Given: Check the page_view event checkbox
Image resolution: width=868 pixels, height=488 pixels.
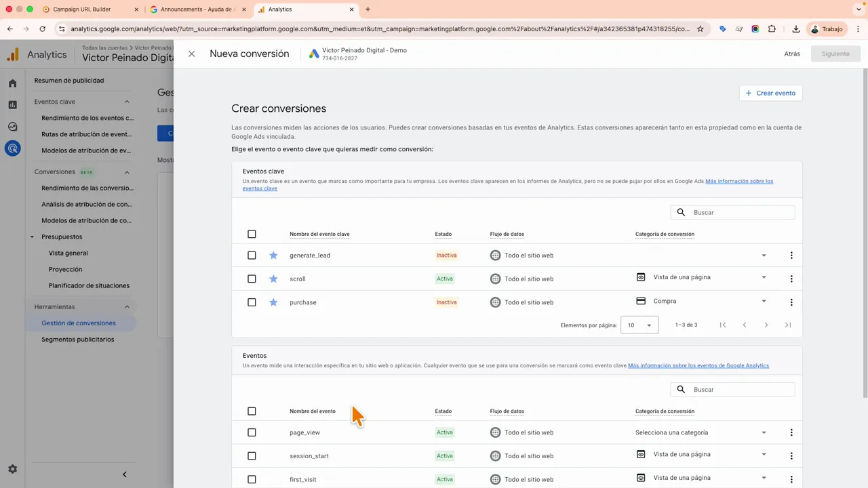Looking at the screenshot, I should tap(252, 432).
